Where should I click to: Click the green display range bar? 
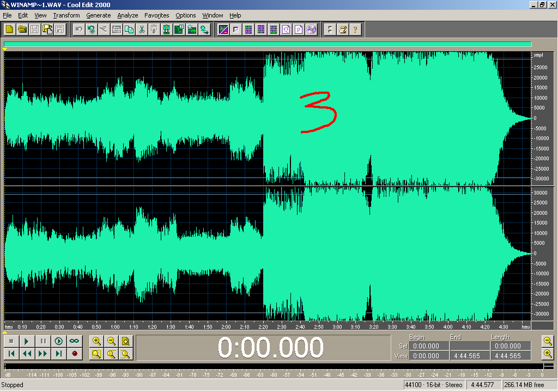click(267, 45)
